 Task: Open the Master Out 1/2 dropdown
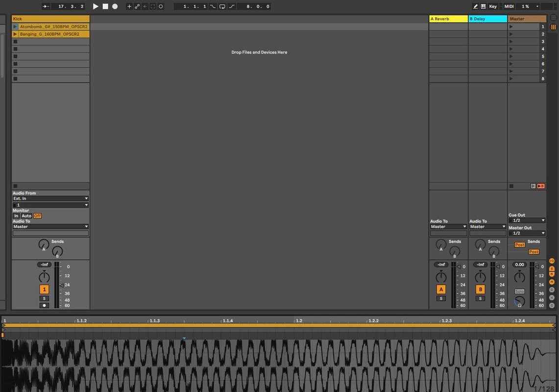[527, 233]
